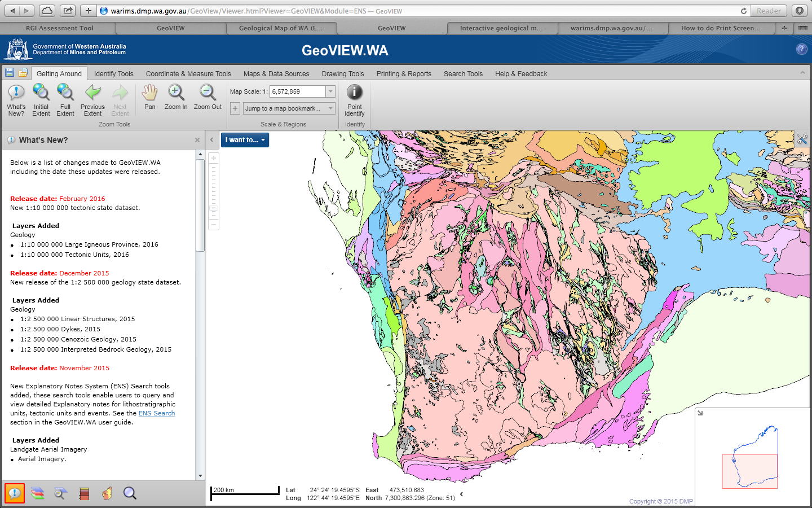Click the slider zoom in plus button

pyautogui.click(x=214, y=159)
